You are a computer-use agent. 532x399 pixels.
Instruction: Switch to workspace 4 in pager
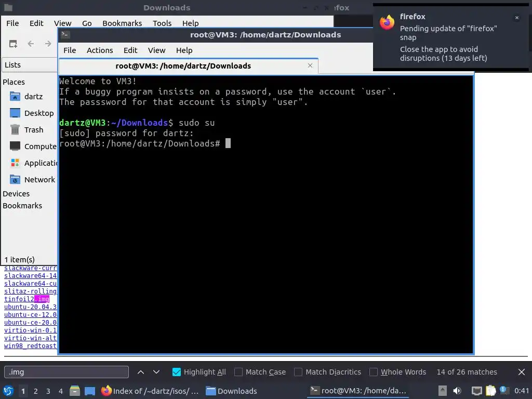pos(61,391)
